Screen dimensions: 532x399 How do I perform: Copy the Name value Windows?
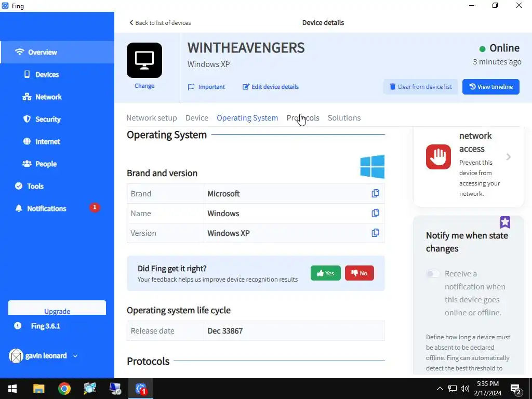point(375,213)
